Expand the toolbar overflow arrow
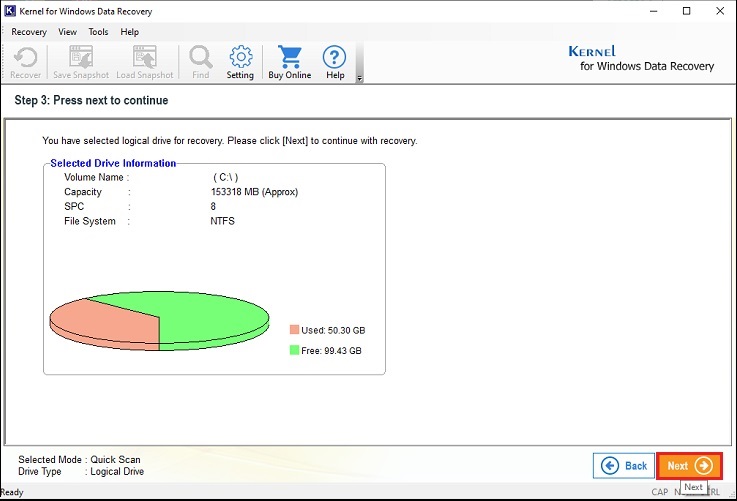The image size is (737, 501). 360,78
